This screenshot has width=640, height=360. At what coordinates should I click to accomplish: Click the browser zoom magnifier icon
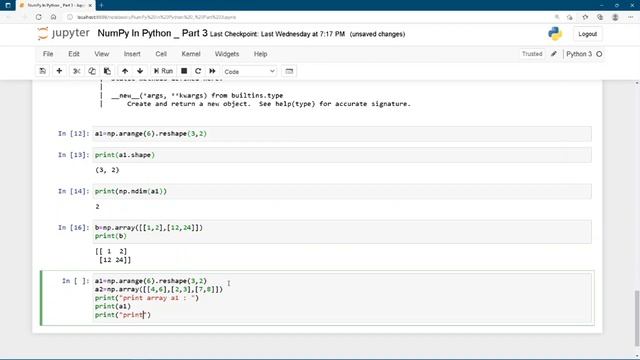pos(557,17)
